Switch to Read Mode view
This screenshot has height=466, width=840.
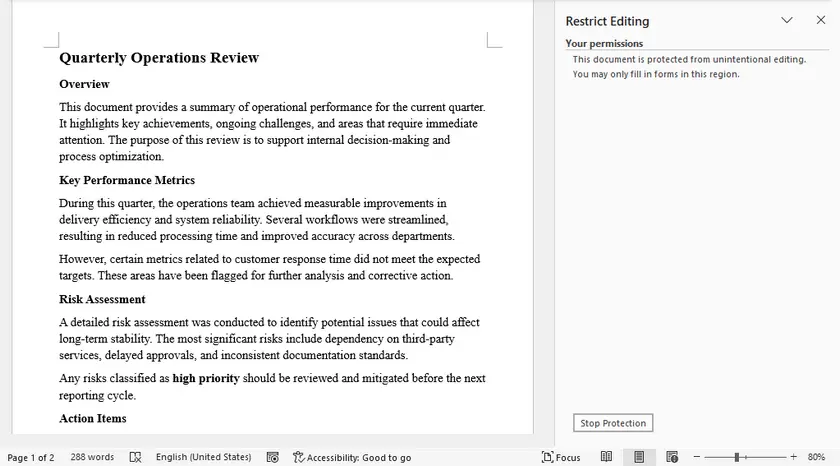tap(606, 457)
